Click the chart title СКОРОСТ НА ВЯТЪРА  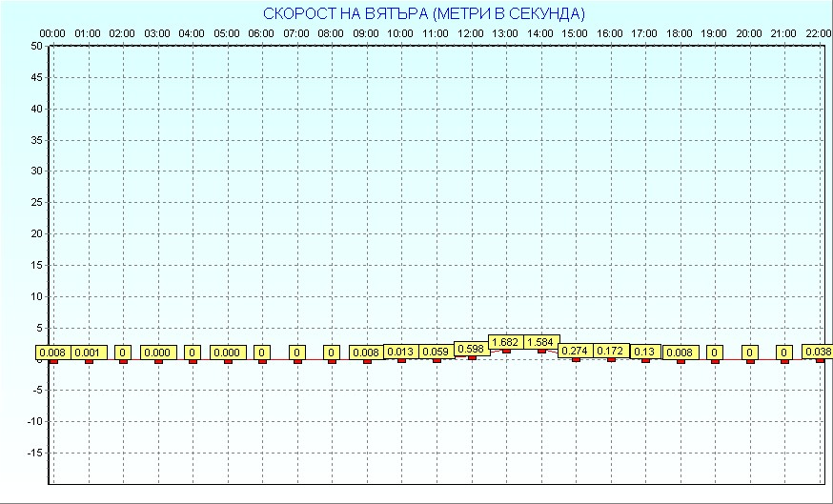(x=424, y=13)
